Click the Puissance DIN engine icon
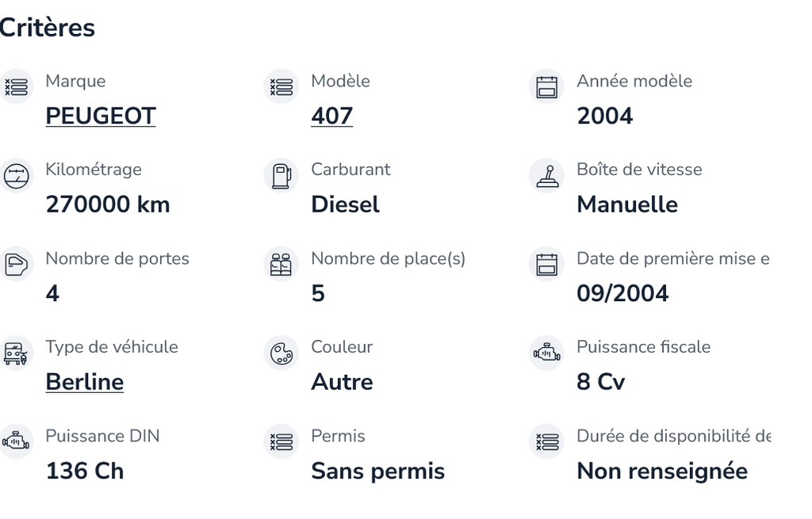Screen dimensions: 812x519 tap(16, 442)
